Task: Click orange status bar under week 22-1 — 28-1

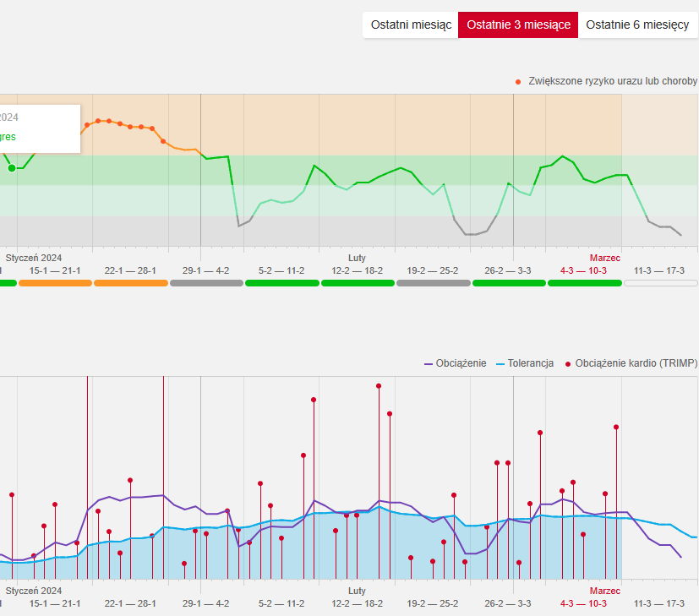Action: tap(130, 283)
